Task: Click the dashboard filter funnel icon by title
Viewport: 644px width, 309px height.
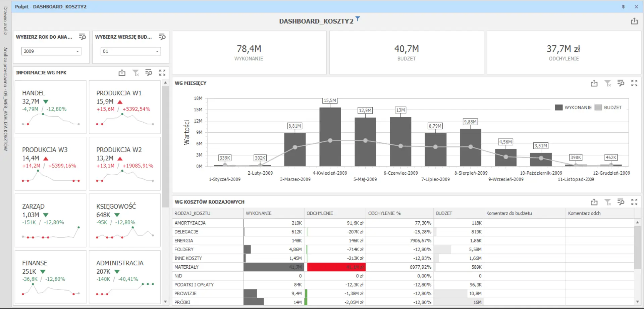Action: [x=358, y=19]
